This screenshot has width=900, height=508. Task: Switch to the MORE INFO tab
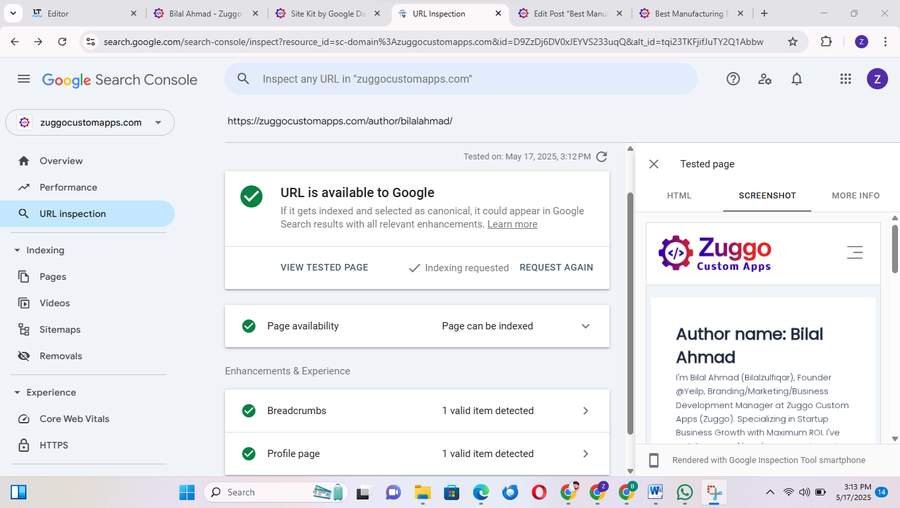click(855, 196)
